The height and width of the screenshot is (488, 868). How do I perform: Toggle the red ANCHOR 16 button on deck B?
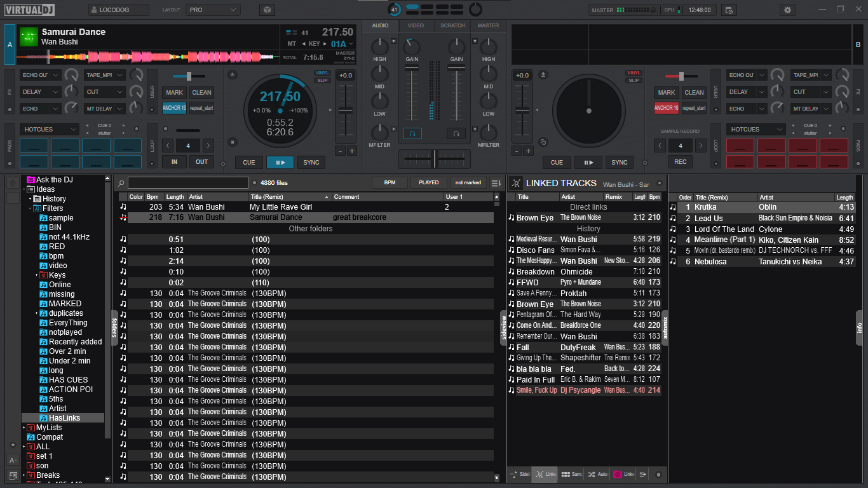[x=667, y=108]
